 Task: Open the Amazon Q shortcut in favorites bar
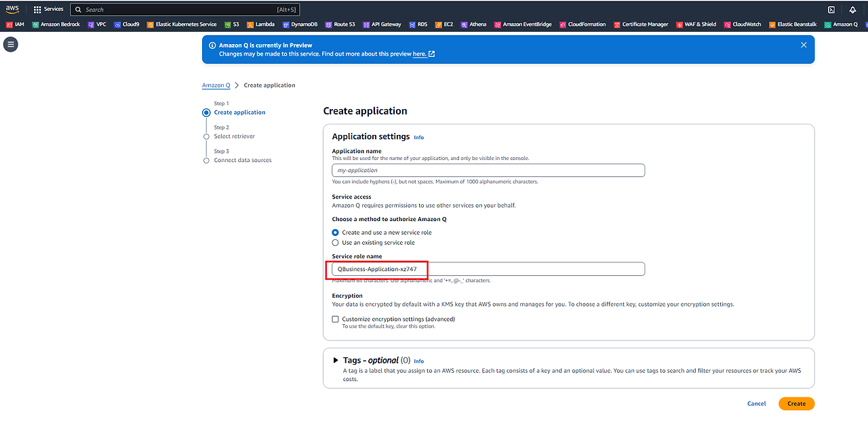click(x=841, y=24)
